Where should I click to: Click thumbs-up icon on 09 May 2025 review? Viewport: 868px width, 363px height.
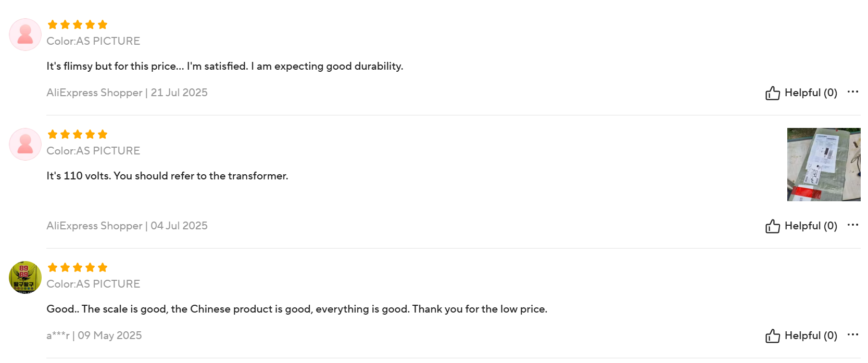click(772, 336)
